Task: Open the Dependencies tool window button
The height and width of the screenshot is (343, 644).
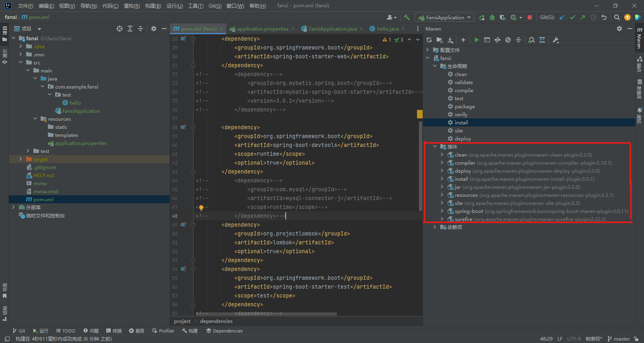Action: click(224, 331)
